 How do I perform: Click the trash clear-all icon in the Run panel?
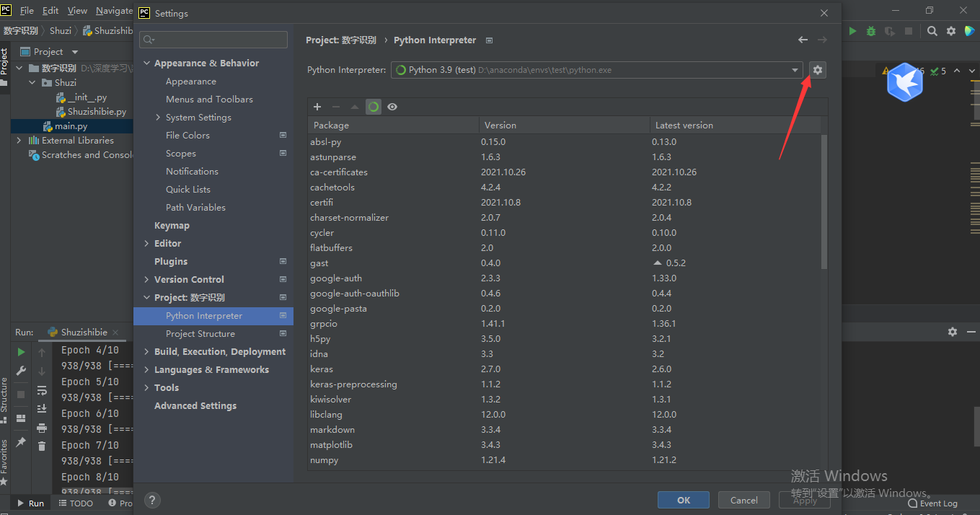42,446
